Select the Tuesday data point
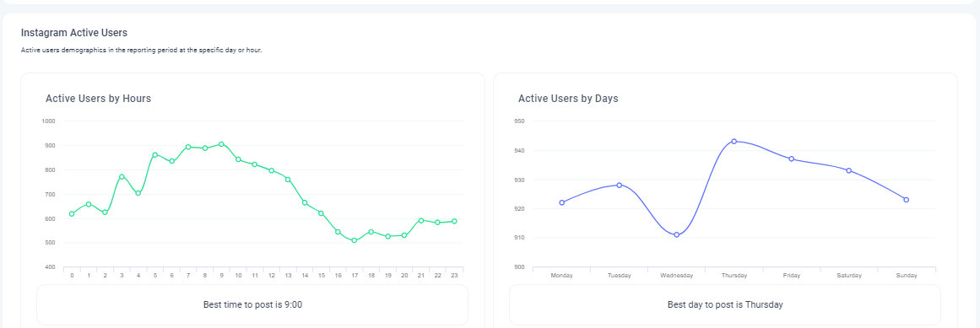Screen dimensions: 980x328 click(619, 185)
